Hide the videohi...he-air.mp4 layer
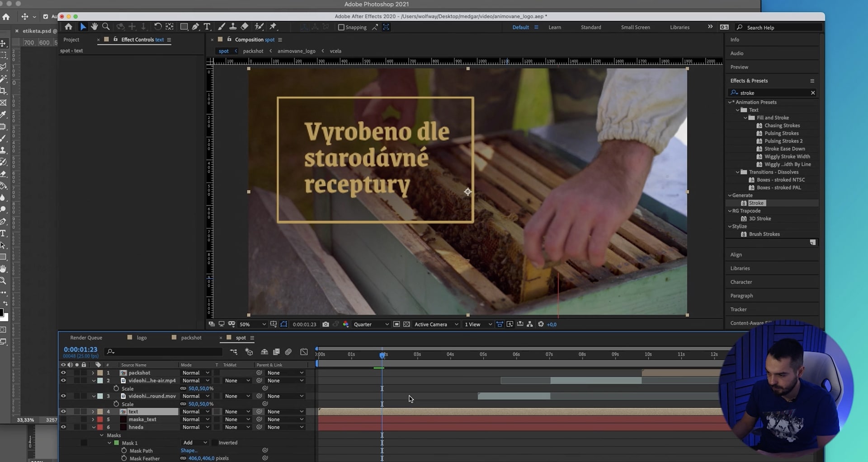This screenshot has width=868, height=462. click(x=63, y=381)
